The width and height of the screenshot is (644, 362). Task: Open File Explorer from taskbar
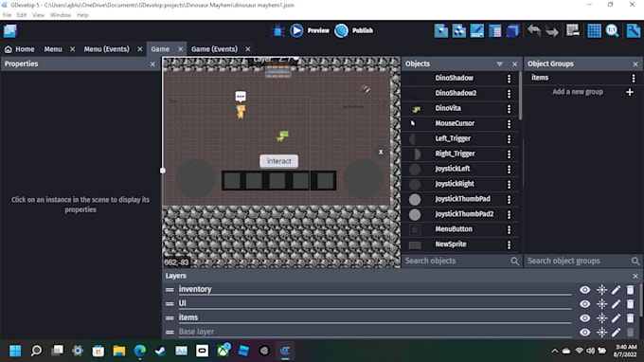pyautogui.click(x=119, y=351)
